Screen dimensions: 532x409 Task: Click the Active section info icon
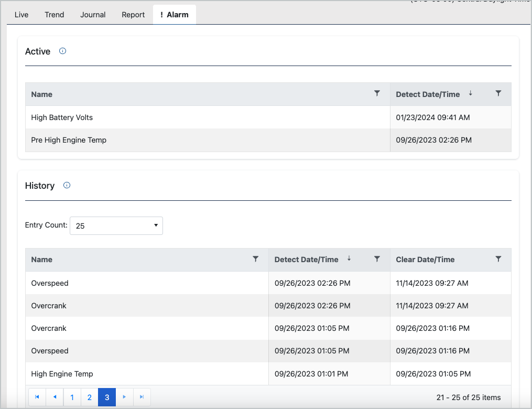coord(63,51)
